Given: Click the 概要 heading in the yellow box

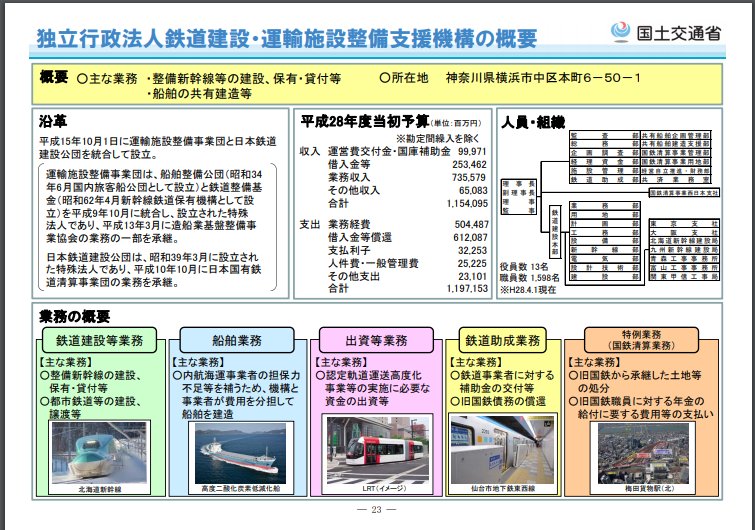Looking at the screenshot, I should point(53,77).
